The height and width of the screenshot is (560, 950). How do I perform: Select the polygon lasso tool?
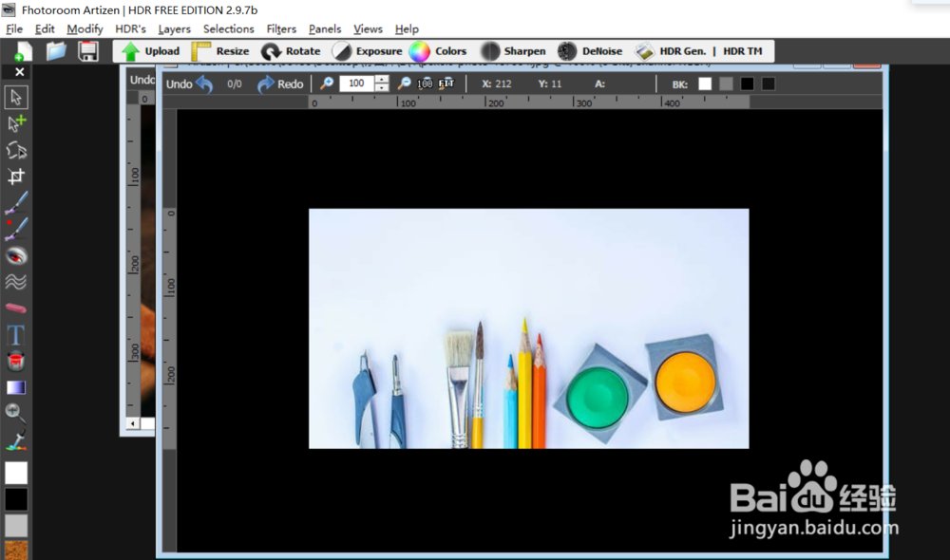pyautogui.click(x=16, y=150)
